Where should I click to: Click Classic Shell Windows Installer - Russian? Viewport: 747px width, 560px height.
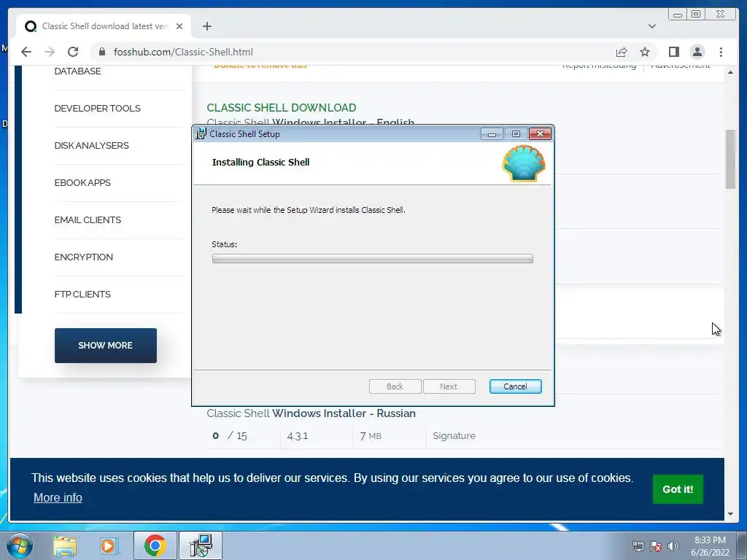tap(311, 413)
